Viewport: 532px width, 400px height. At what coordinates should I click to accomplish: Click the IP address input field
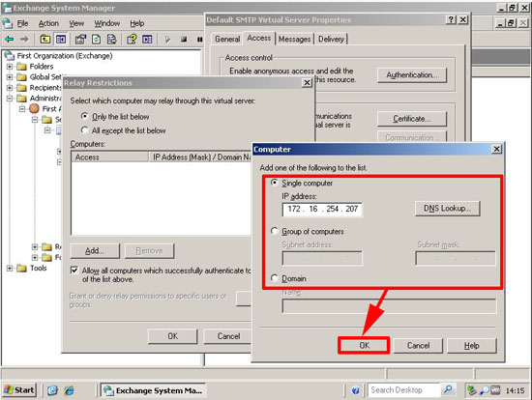322,209
